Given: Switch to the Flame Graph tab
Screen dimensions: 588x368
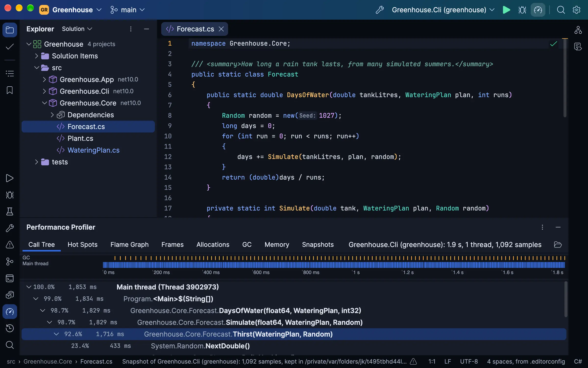Looking at the screenshot, I should (129, 245).
